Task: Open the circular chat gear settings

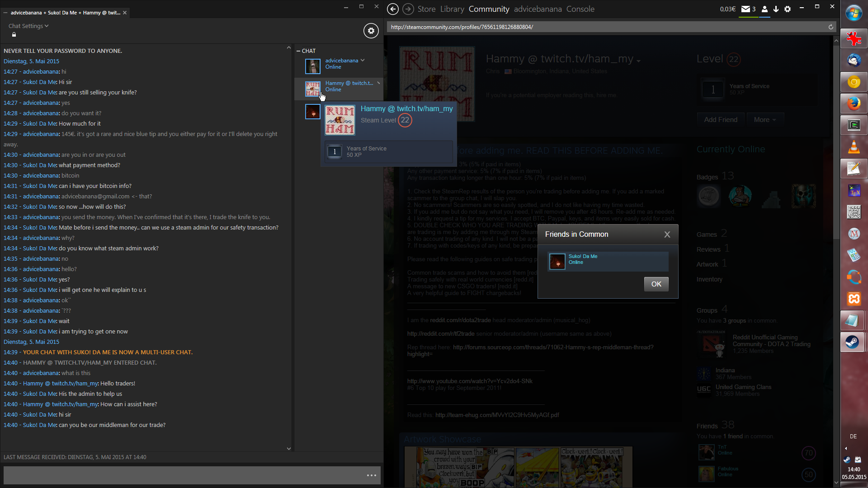Action: pyautogui.click(x=371, y=31)
